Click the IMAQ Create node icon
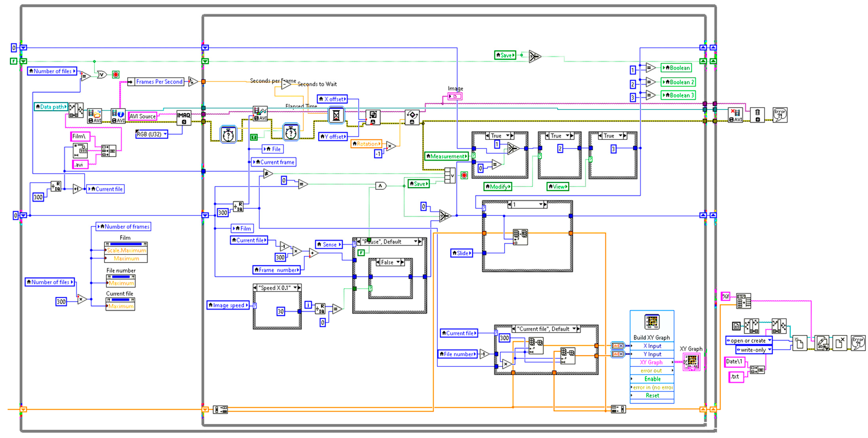Viewport: 868px width, 438px height. (x=184, y=118)
